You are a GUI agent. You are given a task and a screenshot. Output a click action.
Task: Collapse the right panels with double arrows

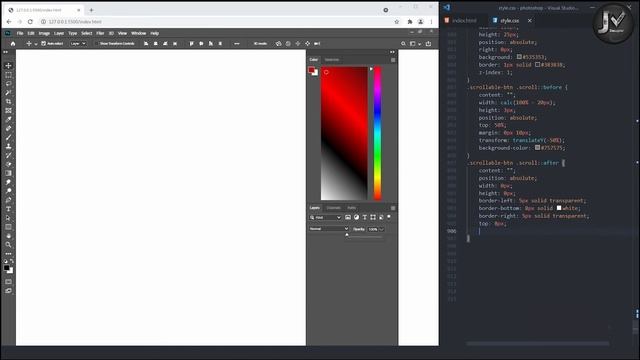tap(392, 52)
